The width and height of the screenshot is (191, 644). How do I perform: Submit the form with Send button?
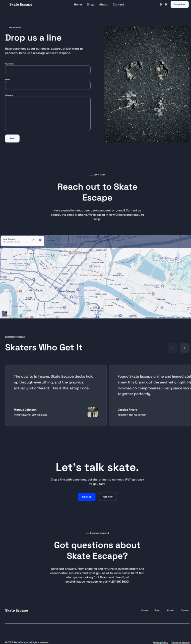pyautogui.click(x=12, y=138)
